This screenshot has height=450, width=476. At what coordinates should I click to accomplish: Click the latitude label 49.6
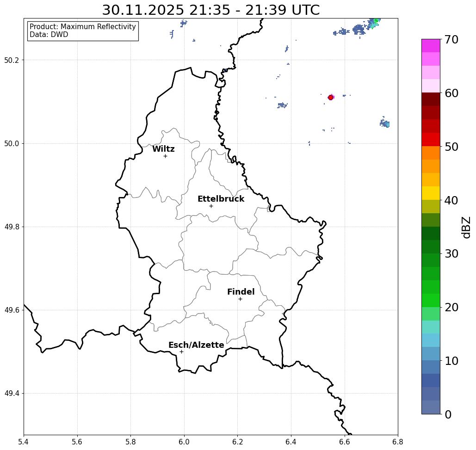tap(12, 310)
